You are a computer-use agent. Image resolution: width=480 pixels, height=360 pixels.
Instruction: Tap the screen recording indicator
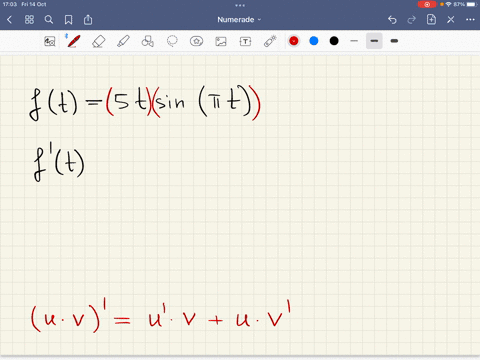(x=427, y=4)
